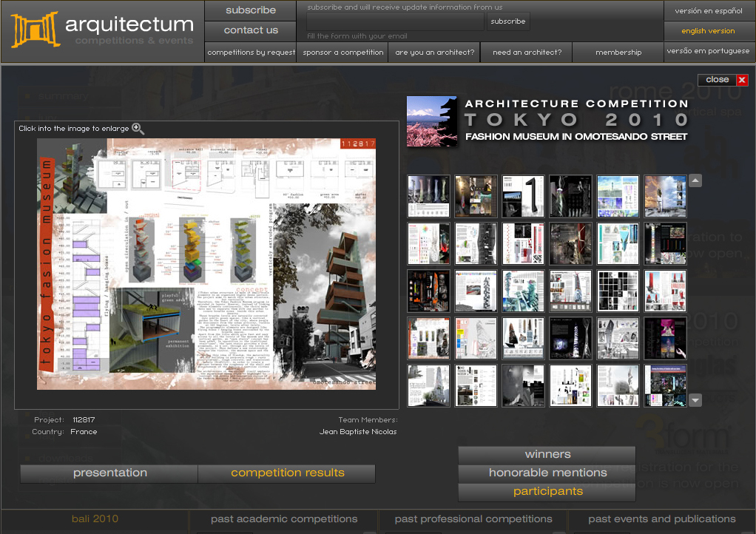Select the last thumbnail in first row

[x=665, y=196]
